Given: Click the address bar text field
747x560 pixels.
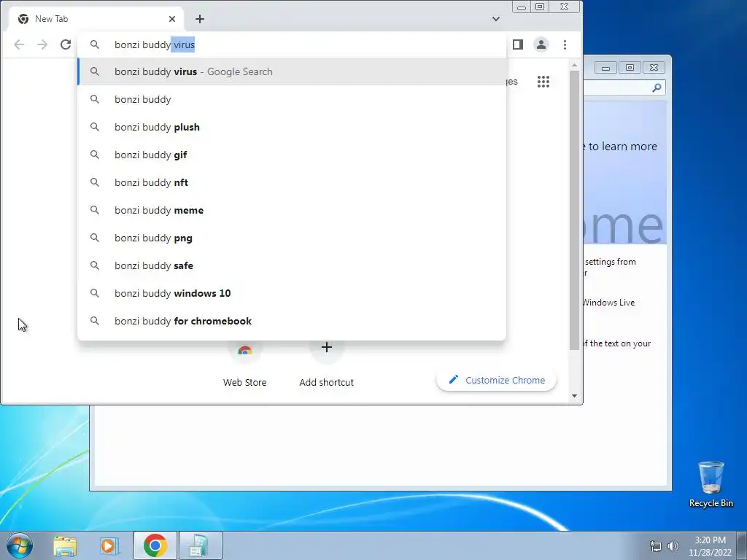Looking at the screenshot, I should 292,44.
